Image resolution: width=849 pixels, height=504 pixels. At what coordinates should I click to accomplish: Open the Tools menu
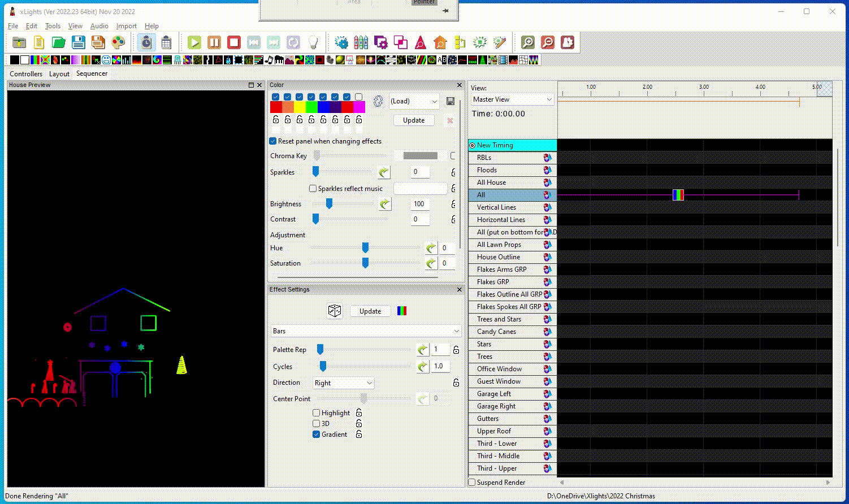click(x=53, y=26)
